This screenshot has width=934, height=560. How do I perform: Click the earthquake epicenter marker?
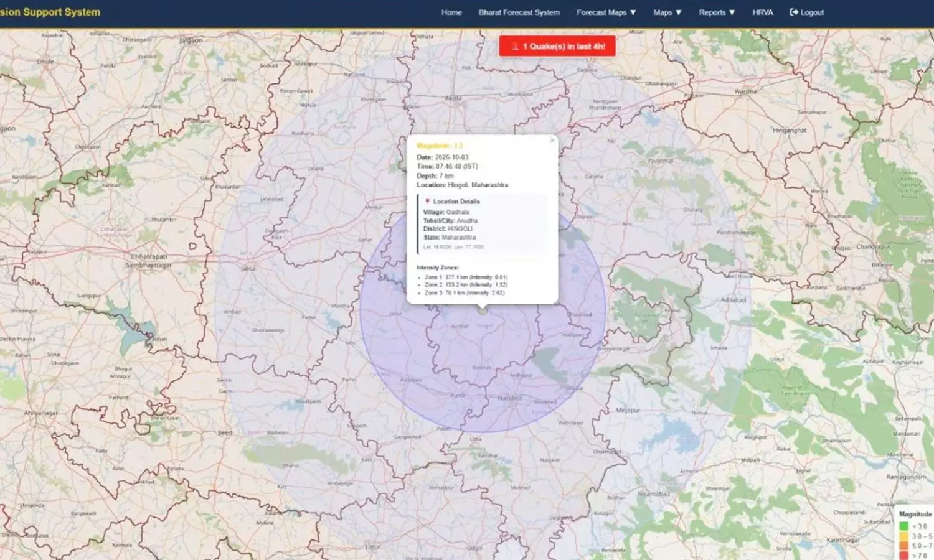pyautogui.click(x=483, y=310)
